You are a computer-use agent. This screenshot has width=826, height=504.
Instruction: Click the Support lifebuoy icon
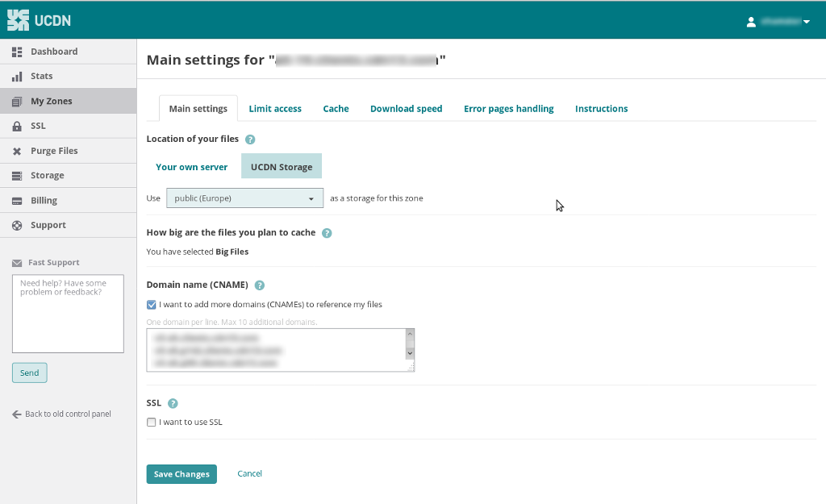[x=17, y=226]
